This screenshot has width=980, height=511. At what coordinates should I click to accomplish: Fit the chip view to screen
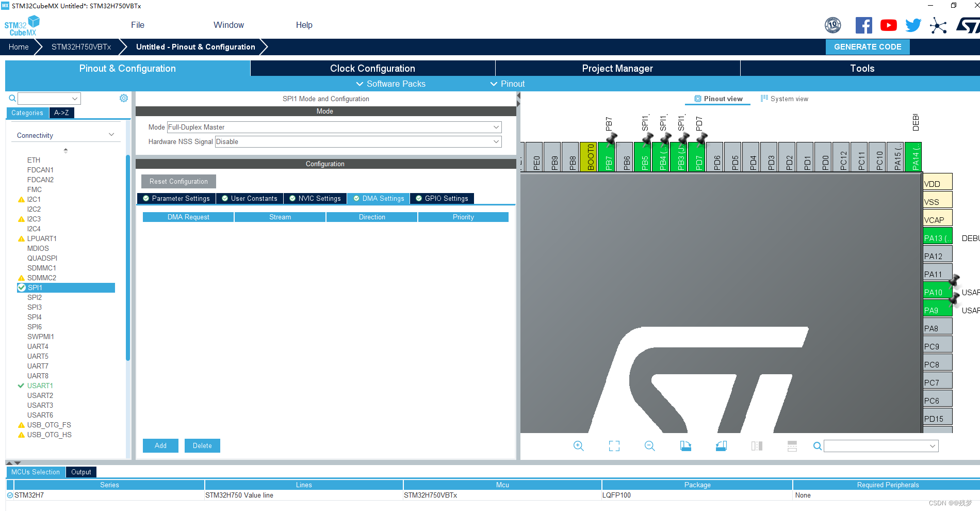click(x=614, y=446)
